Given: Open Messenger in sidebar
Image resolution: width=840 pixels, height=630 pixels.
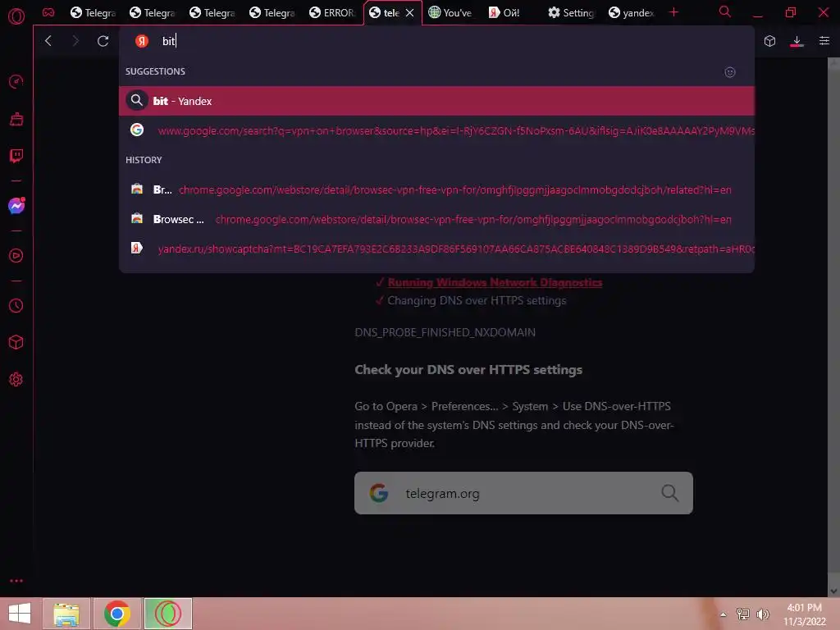Looking at the screenshot, I should (x=16, y=206).
